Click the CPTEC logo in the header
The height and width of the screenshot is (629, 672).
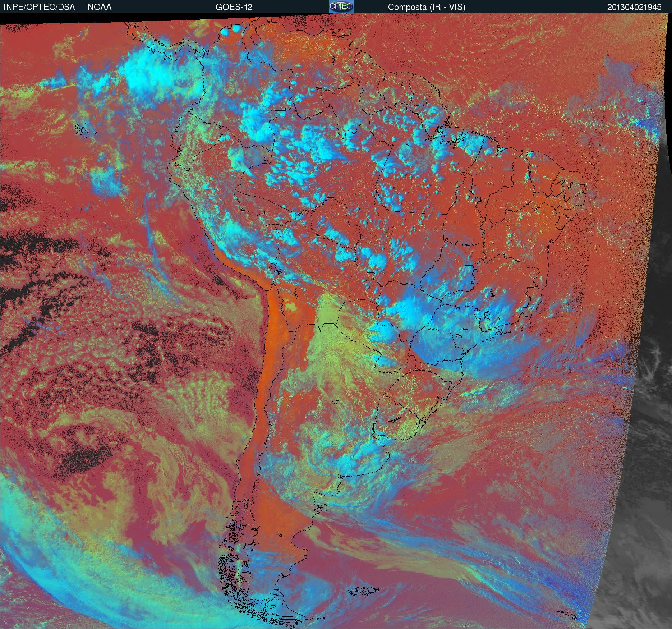pyautogui.click(x=341, y=6)
